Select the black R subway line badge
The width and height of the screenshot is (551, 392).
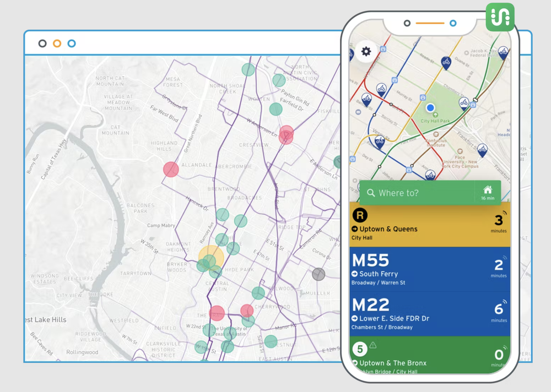[x=360, y=215]
